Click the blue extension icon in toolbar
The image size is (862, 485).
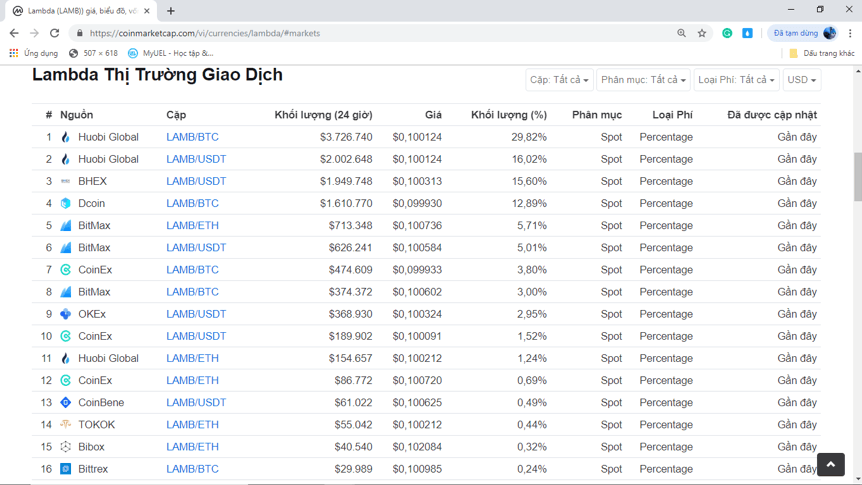(x=747, y=33)
